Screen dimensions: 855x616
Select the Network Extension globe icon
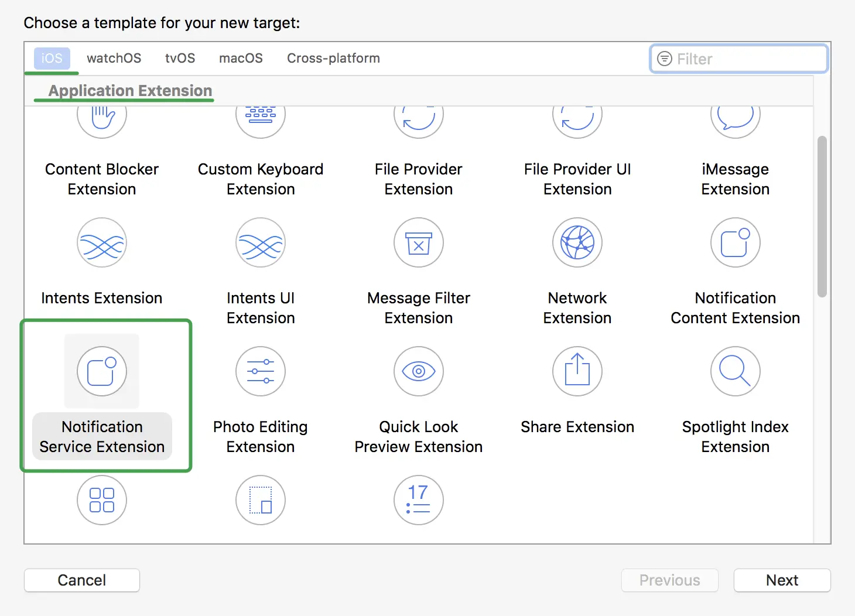[x=577, y=242]
